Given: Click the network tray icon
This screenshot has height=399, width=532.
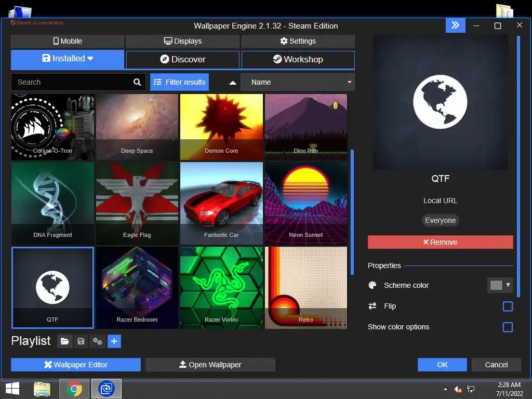Looking at the screenshot, I should pyautogui.click(x=471, y=389).
